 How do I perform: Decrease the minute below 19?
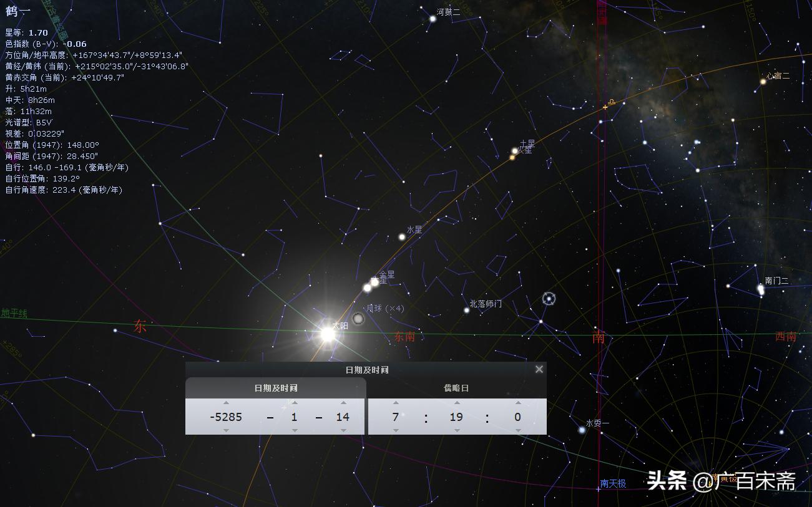[x=456, y=430]
